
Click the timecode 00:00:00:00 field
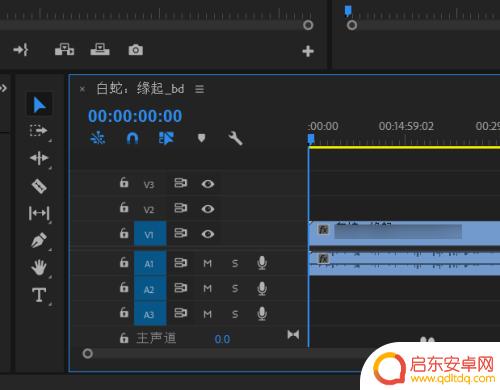135,116
